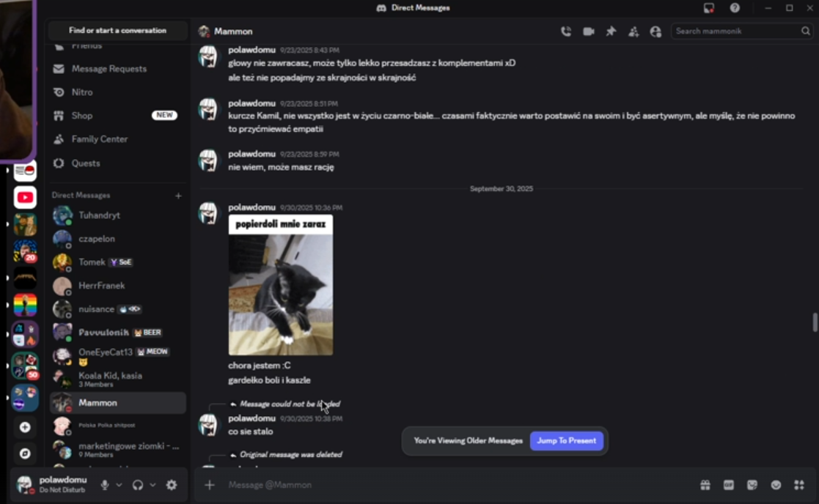Open the Inbox icon in the title bar
Image resolution: width=819 pixels, height=504 pixels.
(709, 8)
